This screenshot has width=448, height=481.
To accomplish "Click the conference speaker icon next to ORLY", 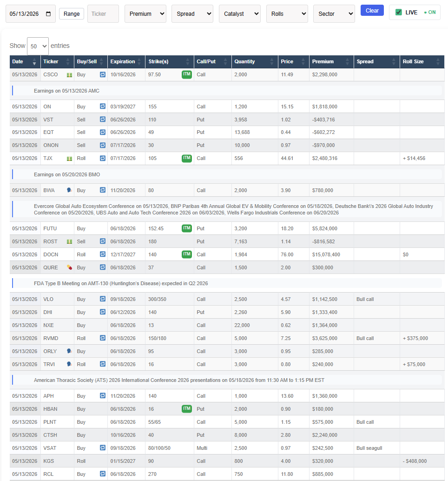I will [69, 351].
